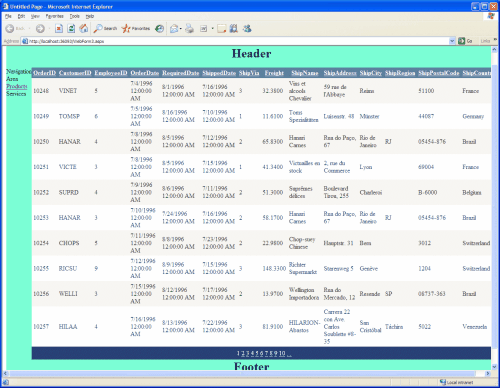Open the Favorites star pane

tap(136, 29)
